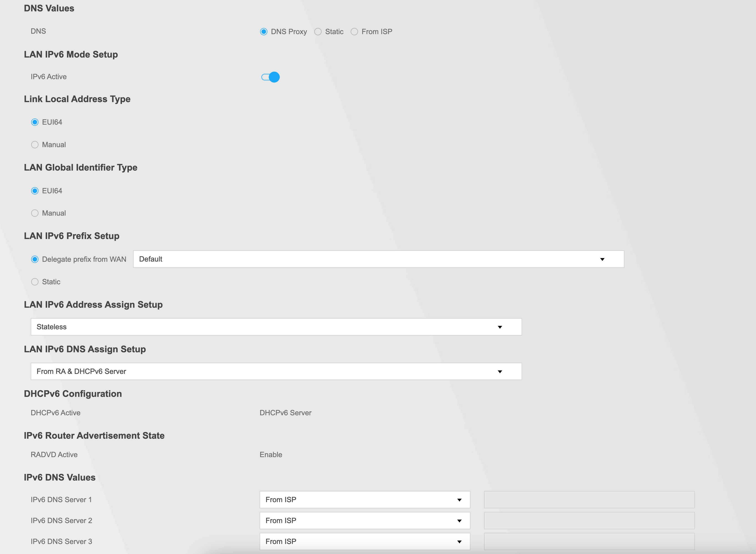Screen dimensions: 756x554
Task: Toggle the IPv6 Active switch
Action: pyautogui.click(x=270, y=77)
